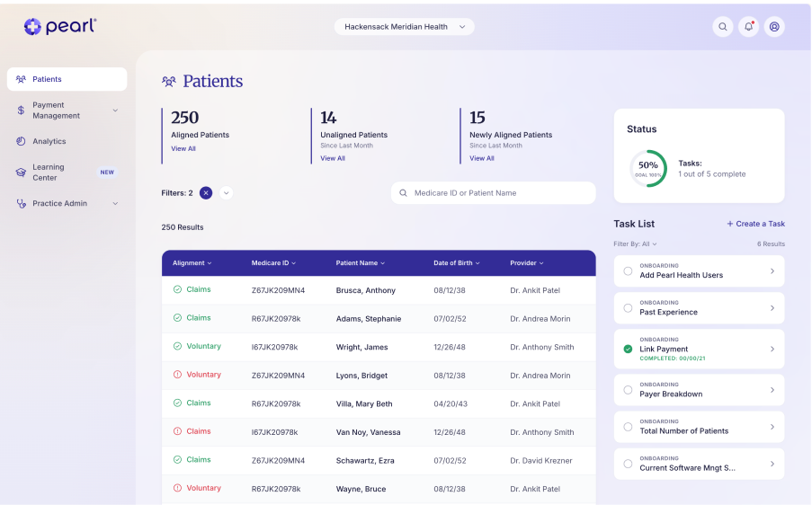This screenshot has height=505, width=812.
Task: Clear filters with the X icon
Action: coord(206,193)
